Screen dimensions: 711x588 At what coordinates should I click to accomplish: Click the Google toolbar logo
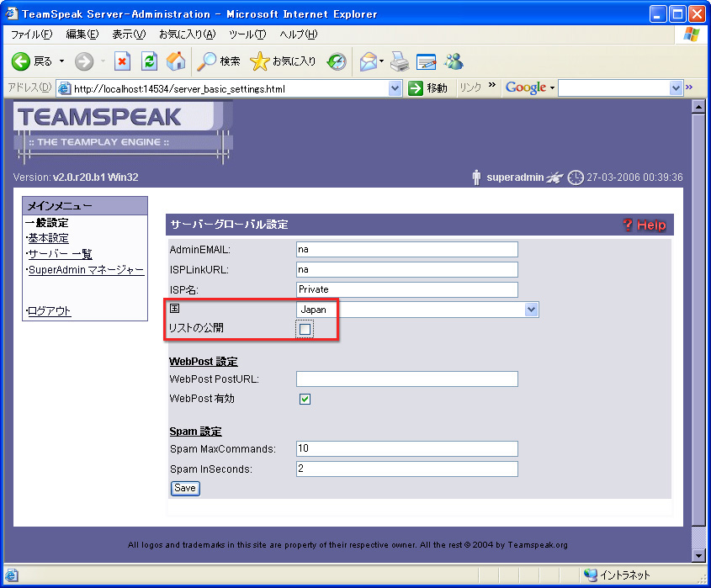pyautogui.click(x=526, y=87)
